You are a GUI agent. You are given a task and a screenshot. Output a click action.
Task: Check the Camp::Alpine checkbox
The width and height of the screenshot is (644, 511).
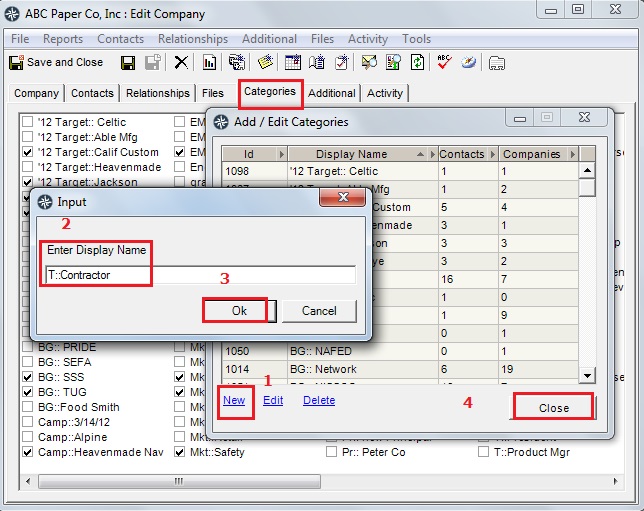pyautogui.click(x=27, y=437)
